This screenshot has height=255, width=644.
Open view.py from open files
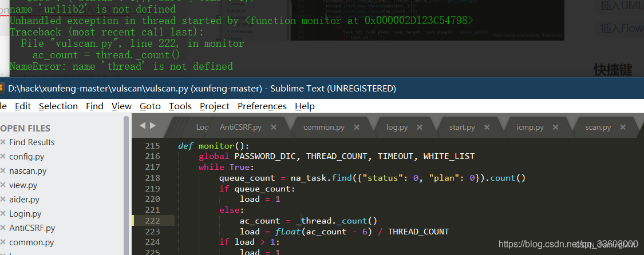pyautogui.click(x=23, y=185)
